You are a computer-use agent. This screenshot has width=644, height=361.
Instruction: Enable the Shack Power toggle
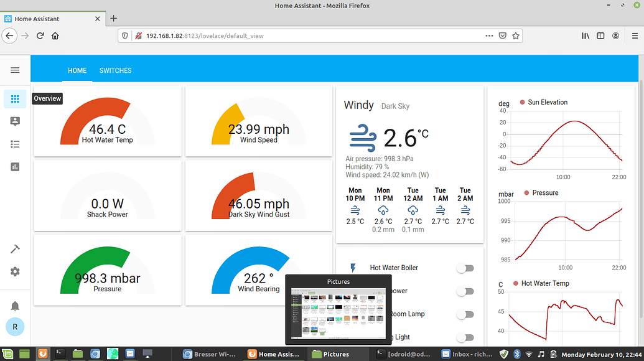coord(465,291)
